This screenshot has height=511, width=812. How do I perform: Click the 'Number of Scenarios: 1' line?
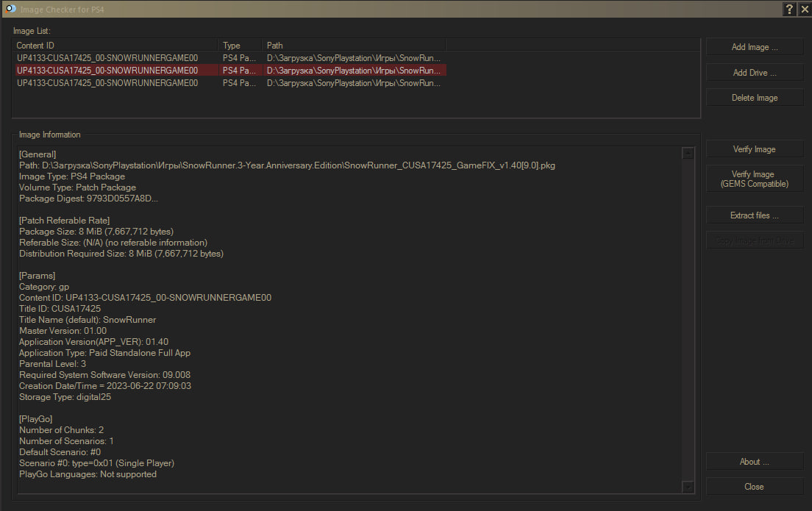pos(66,441)
